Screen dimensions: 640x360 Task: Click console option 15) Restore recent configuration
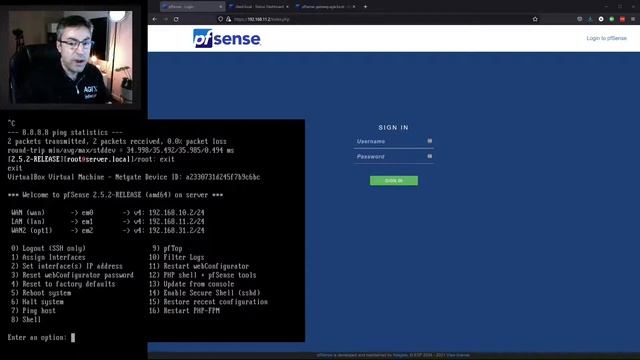209,302
